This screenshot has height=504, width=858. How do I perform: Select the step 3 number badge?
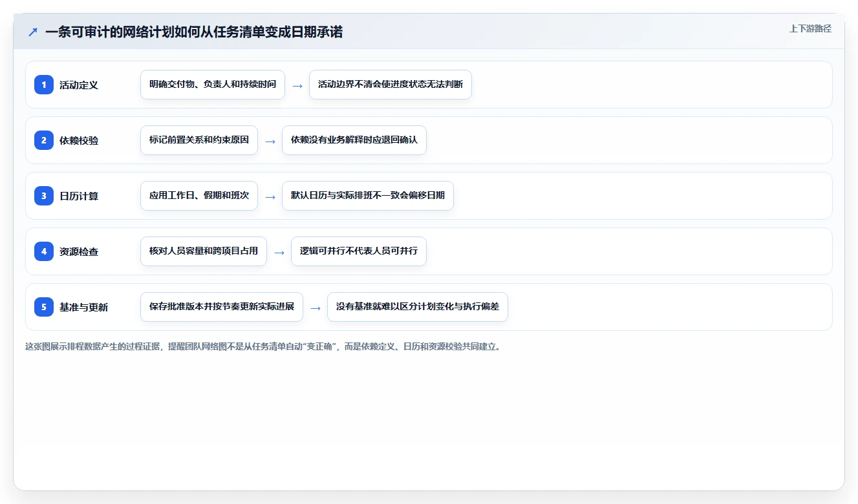pos(44,196)
